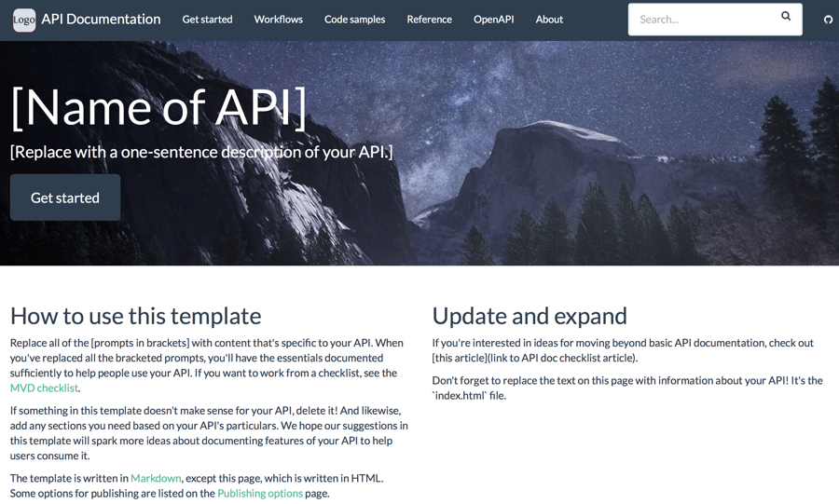Click the [this article] placeholder text
This screenshot has height=504, width=839.
coord(460,358)
